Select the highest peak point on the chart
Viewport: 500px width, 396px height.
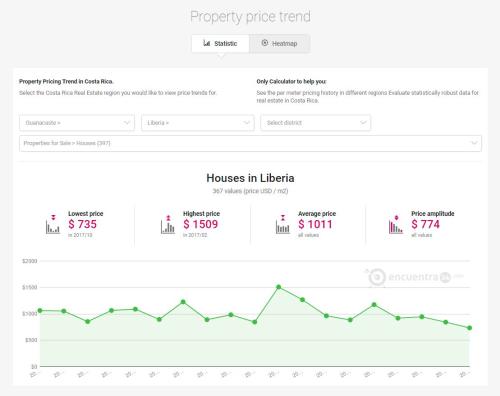(279, 287)
